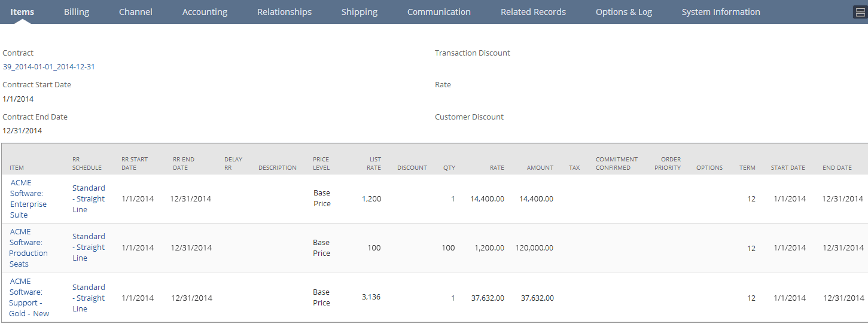Open the Communication tab
Screen dimensions: 868x324
(439, 12)
